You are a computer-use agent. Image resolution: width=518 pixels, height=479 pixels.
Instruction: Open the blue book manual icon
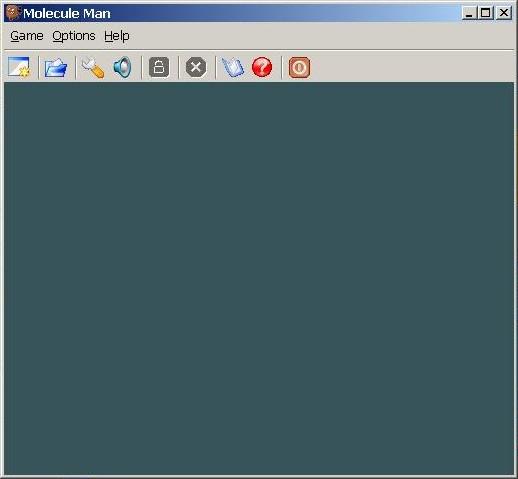[x=233, y=67]
